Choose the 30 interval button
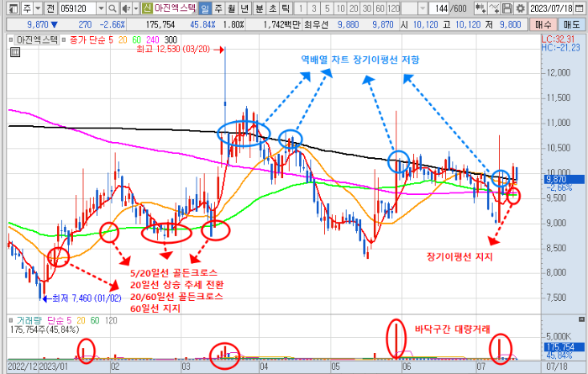The width and height of the screenshot is (588, 374). click(x=367, y=8)
